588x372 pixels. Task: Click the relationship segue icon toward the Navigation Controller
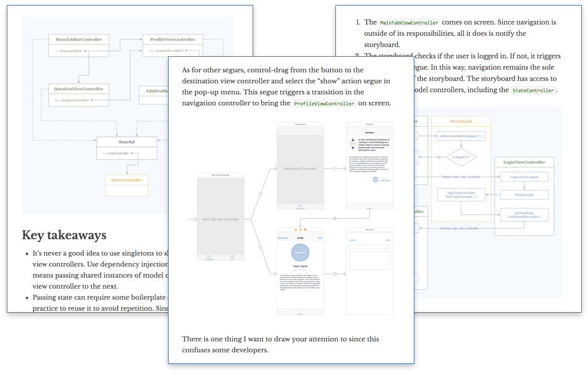(x=260, y=194)
